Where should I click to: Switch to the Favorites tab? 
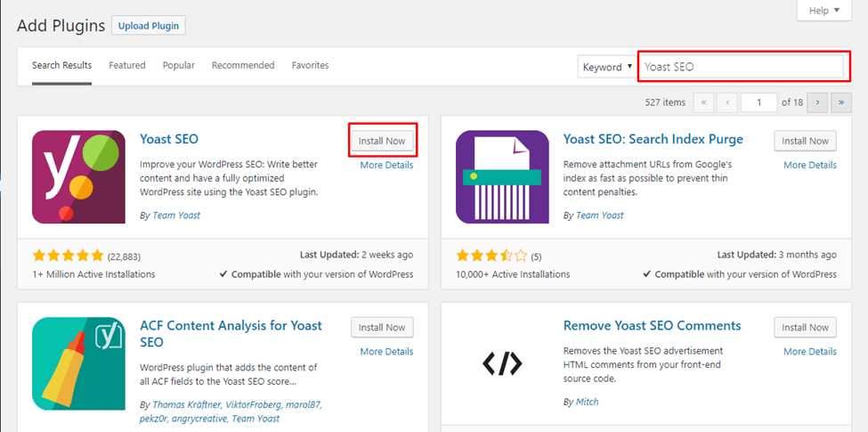pyautogui.click(x=310, y=65)
